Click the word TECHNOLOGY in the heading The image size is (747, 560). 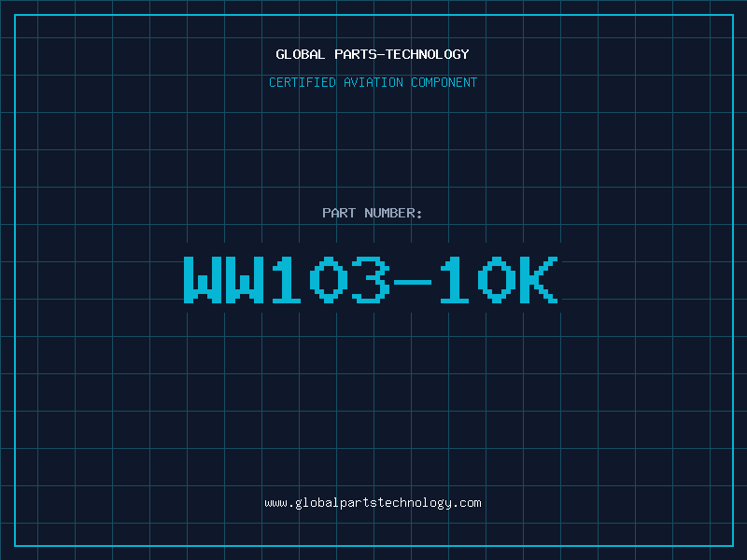428,54
